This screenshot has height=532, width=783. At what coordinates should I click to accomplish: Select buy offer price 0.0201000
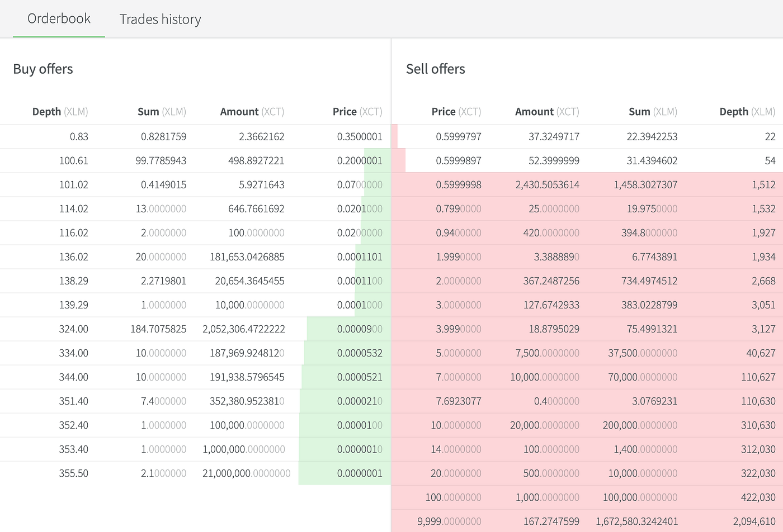360,208
